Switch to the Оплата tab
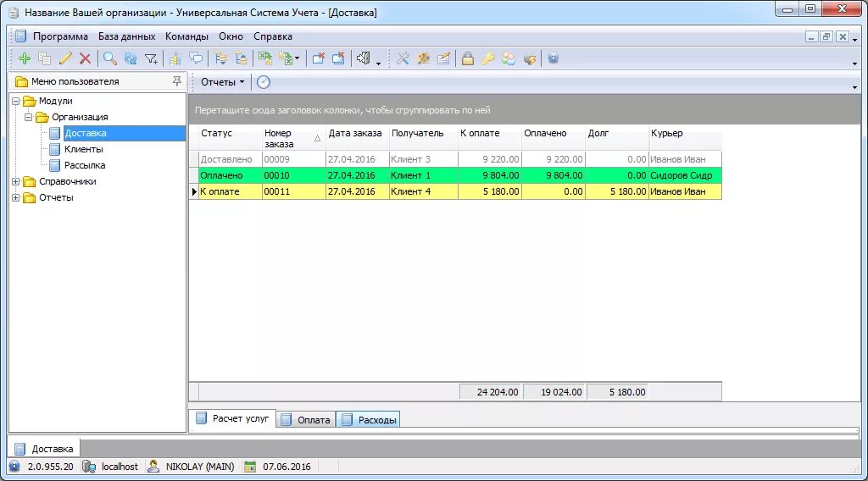The height and width of the screenshot is (481, 868). tap(305, 420)
